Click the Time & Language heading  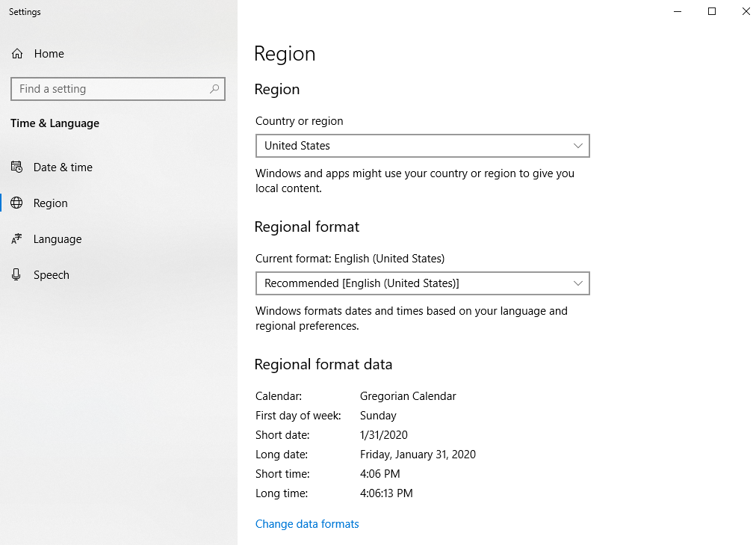(x=55, y=123)
